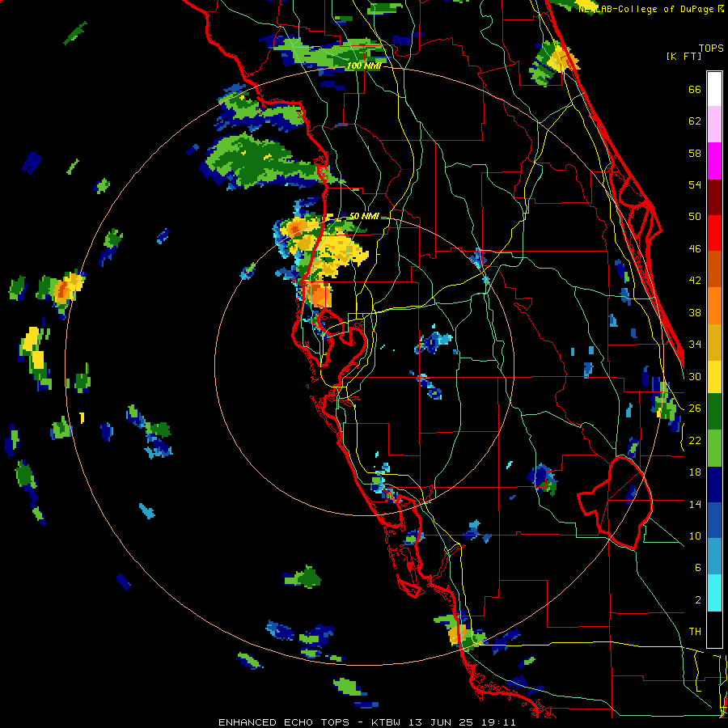Click the "14" legend value

tap(695, 504)
